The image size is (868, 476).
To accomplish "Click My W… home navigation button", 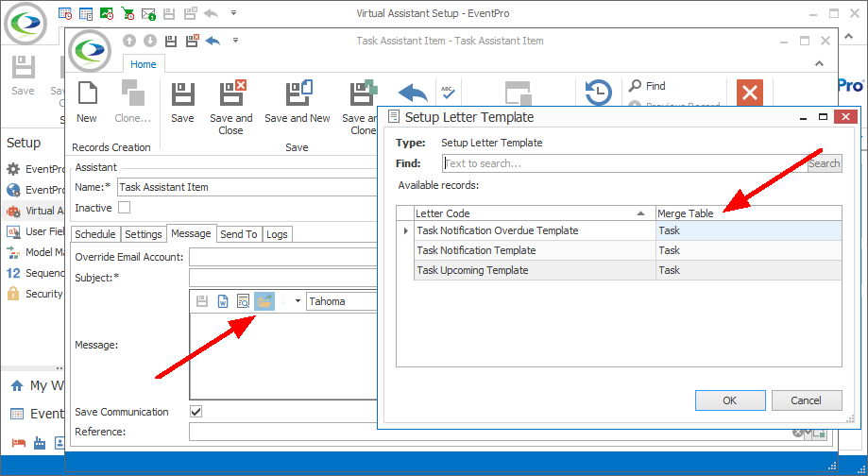I will tap(37, 385).
